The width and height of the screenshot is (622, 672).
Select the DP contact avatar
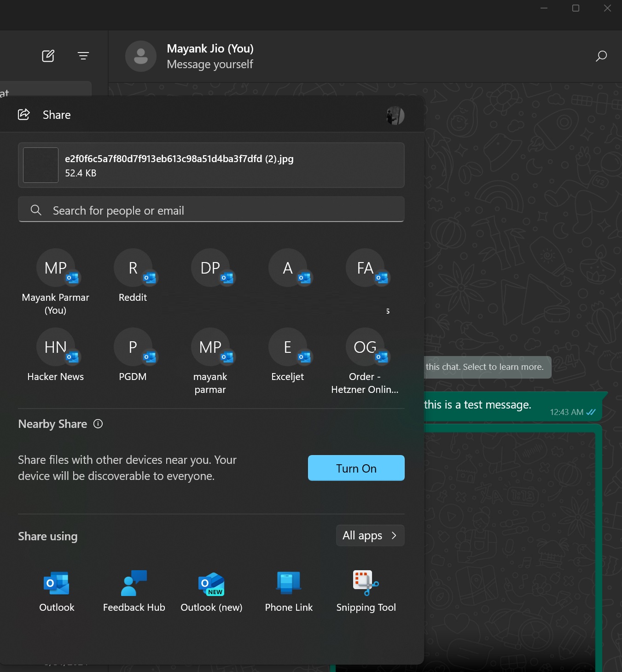pos(210,268)
